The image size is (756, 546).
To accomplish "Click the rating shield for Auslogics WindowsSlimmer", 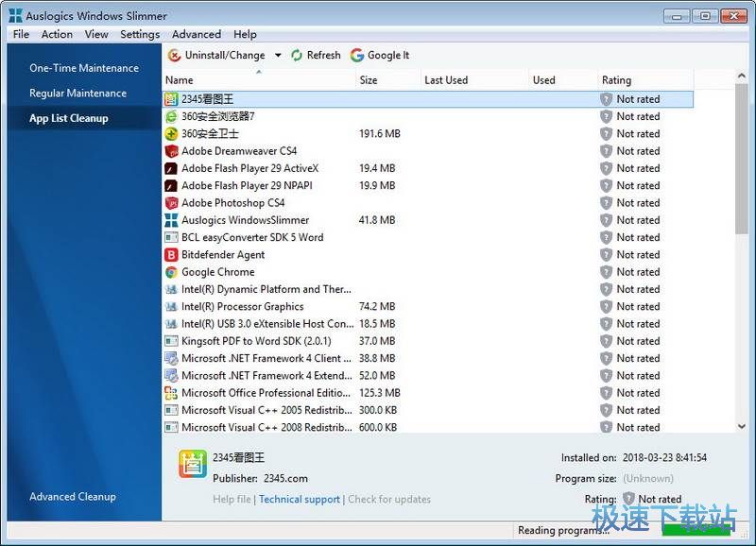I will 607,220.
